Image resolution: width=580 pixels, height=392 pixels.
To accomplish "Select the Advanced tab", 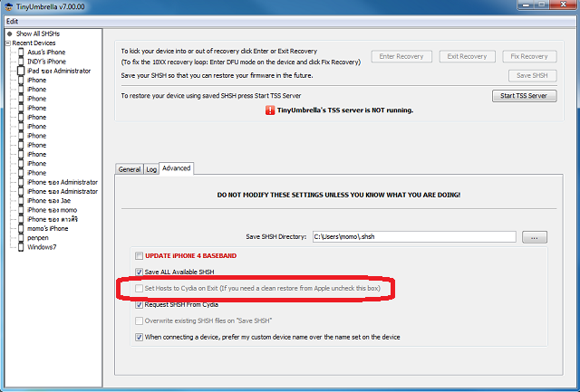I will (x=177, y=168).
